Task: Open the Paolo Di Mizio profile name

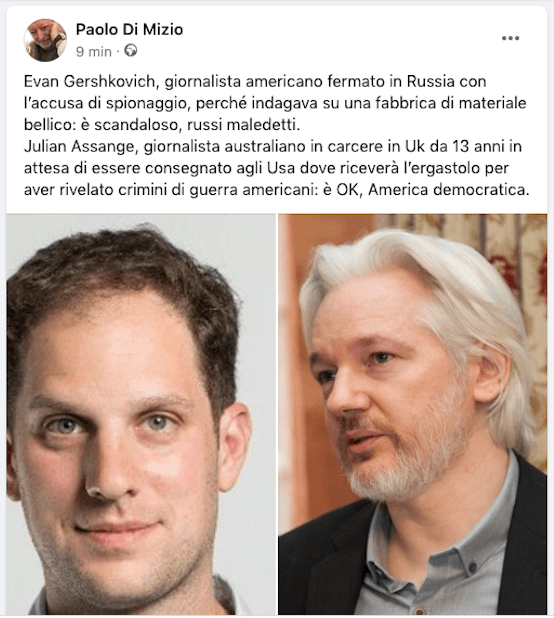Action: (x=129, y=29)
